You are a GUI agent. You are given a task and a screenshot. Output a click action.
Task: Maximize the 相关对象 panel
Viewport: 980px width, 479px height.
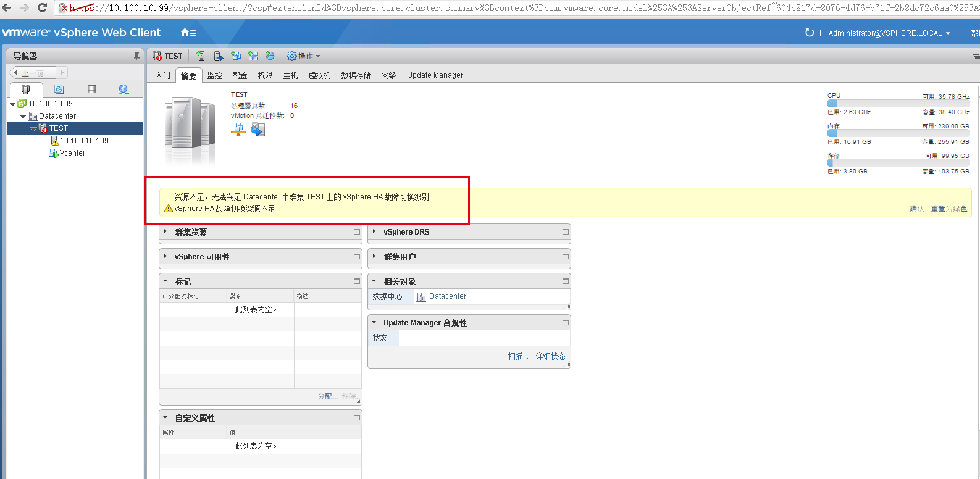pos(565,281)
